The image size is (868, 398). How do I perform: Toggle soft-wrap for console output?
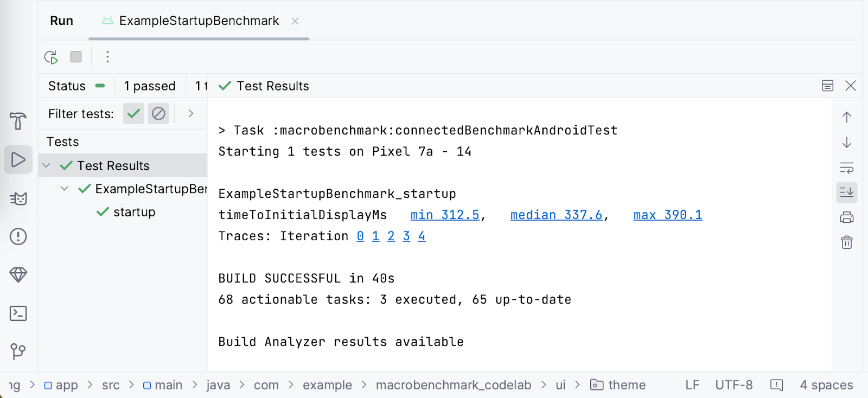point(846,168)
